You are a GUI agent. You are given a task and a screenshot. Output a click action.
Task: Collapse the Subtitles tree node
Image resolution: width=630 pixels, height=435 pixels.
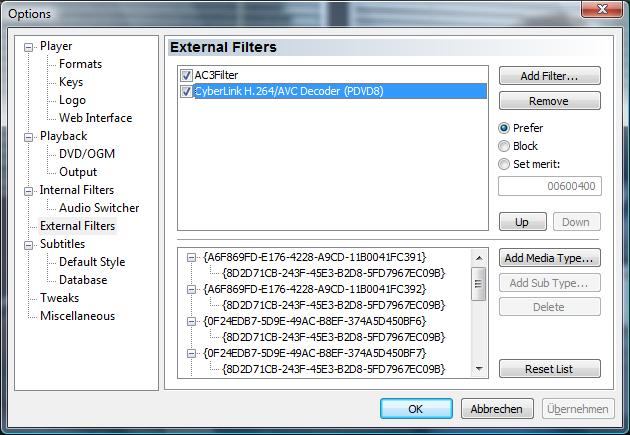click(28, 245)
